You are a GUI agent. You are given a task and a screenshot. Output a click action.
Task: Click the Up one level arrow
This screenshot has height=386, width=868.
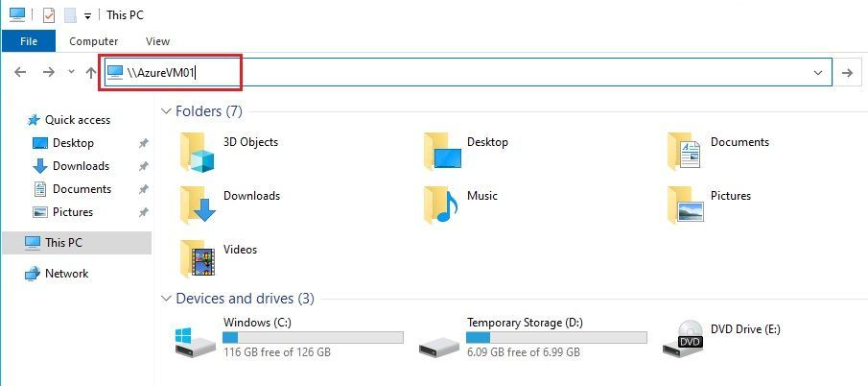pos(91,72)
